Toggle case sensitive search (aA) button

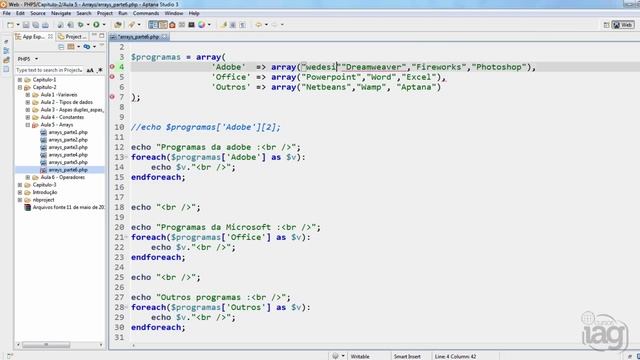click(90, 70)
